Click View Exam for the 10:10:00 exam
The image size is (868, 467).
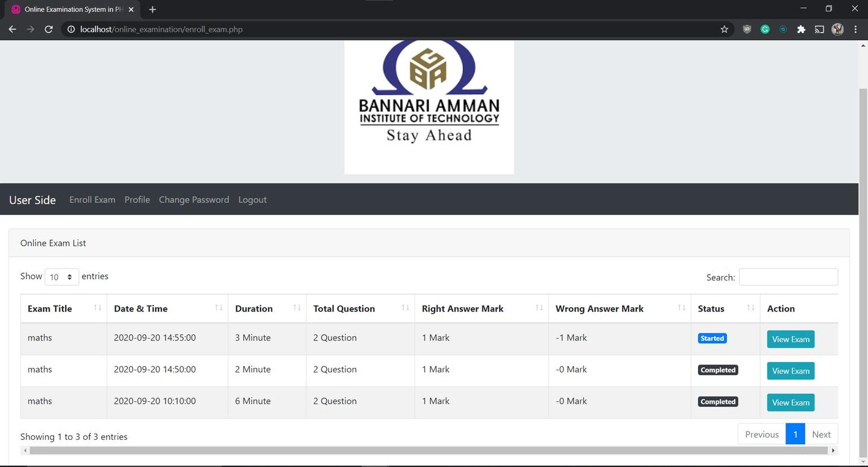(790, 402)
